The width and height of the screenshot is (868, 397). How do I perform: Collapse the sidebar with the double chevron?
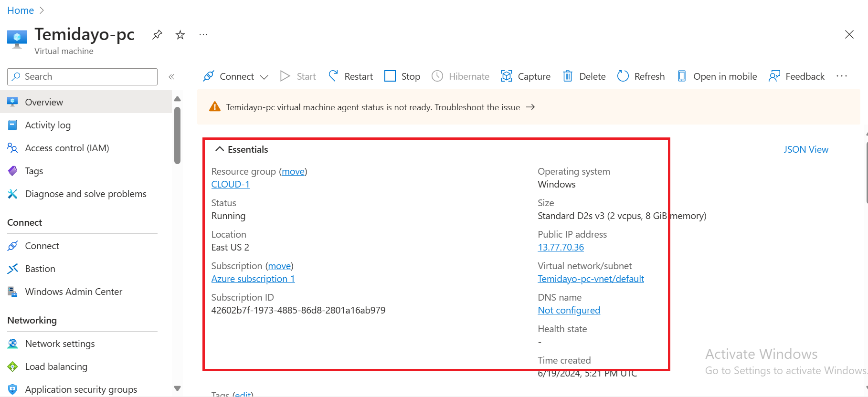pyautogui.click(x=171, y=77)
